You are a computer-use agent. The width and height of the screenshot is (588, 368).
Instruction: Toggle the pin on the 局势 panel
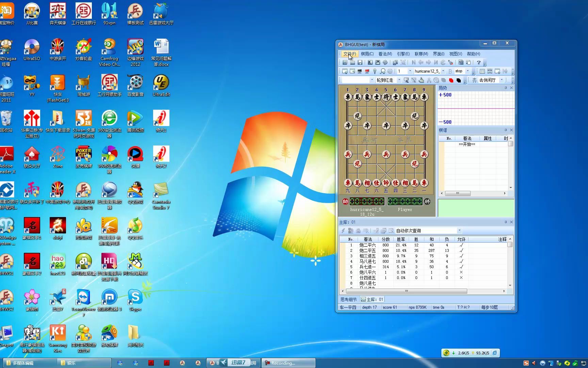(x=506, y=88)
